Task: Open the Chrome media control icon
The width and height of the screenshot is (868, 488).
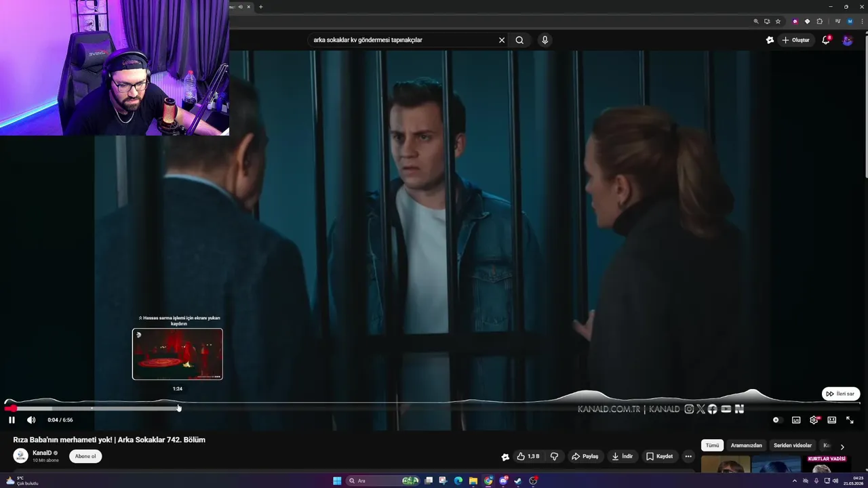Action: [x=838, y=21]
